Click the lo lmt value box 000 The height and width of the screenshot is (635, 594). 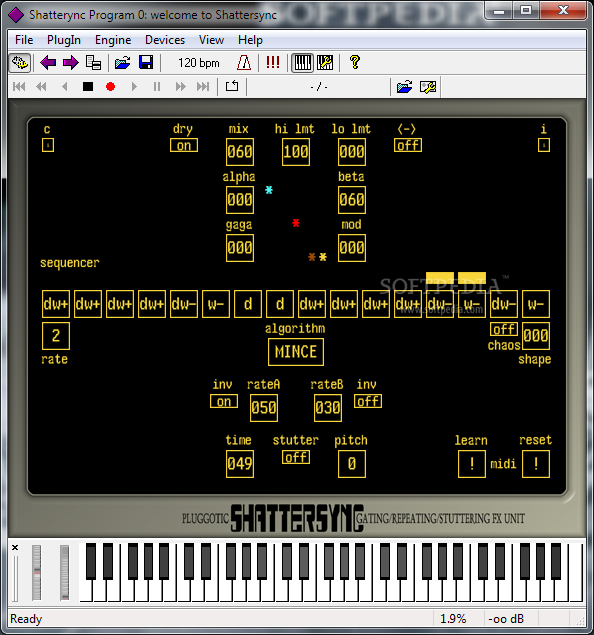point(352,152)
